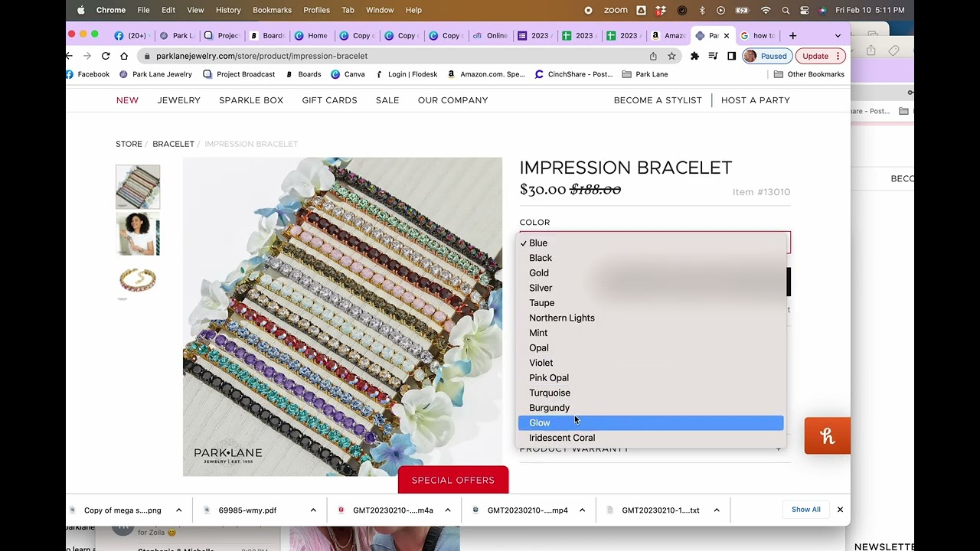Close the active Park Lane tab
Screen dimensions: 980x551
(x=727, y=35)
